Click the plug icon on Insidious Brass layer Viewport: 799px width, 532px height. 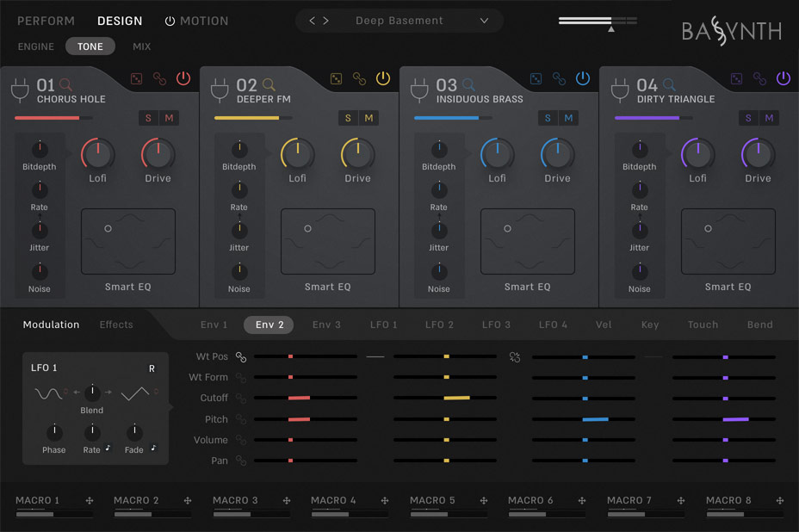(419, 89)
